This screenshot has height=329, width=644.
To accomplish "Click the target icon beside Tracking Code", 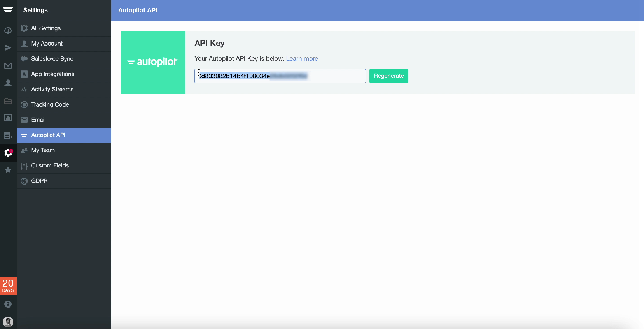I will (24, 105).
